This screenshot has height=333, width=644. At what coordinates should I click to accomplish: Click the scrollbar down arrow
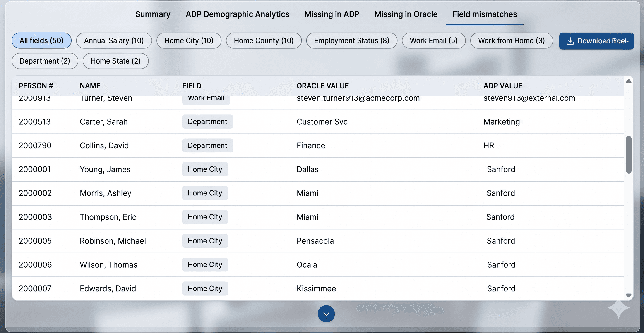point(629,295)
